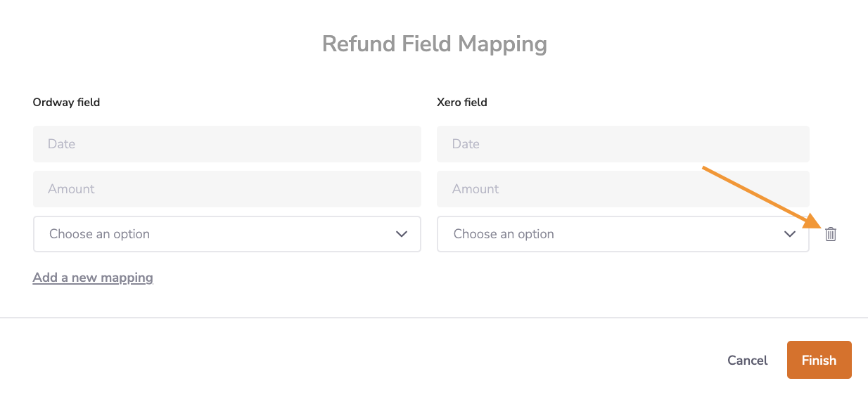
Task: Cancel the refund field mapping
Action: pyautogui.click(x=748, y=360)
